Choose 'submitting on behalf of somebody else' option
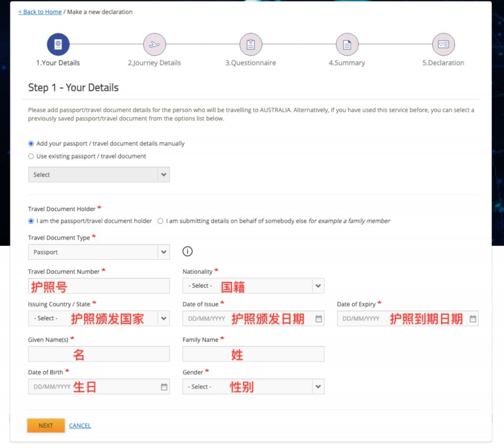504x448 pixels. click(x=161, y=221)
